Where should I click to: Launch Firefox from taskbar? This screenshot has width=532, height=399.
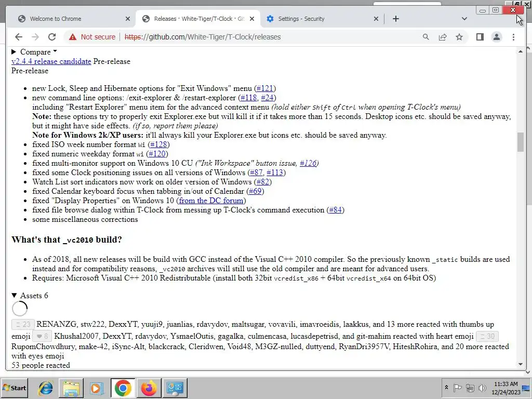(149, 388)
